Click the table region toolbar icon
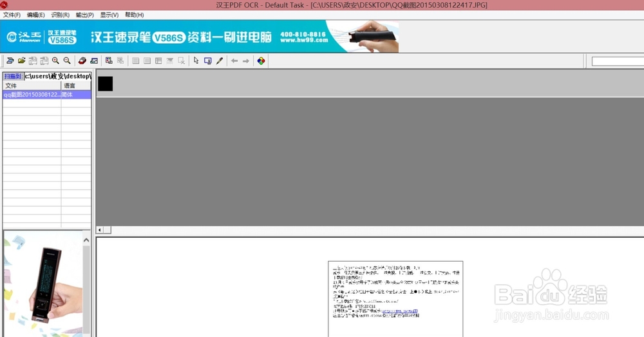The image size is (644, 337). click(158, 61)
